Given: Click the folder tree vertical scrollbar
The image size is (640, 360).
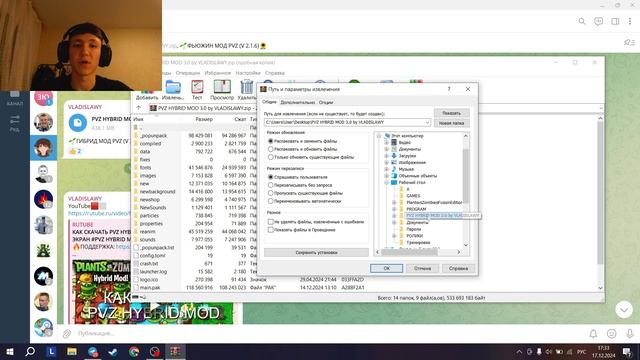Looking at the screenshot, I should [466, 176].
